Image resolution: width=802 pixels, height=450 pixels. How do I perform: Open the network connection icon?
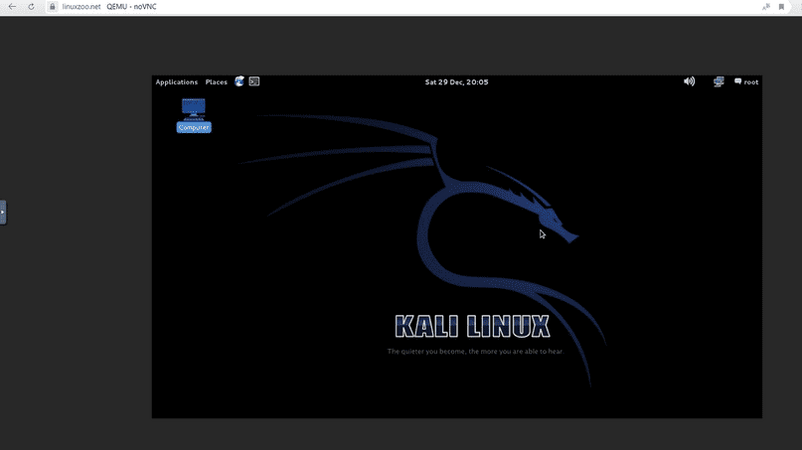(x=719, y=82)
